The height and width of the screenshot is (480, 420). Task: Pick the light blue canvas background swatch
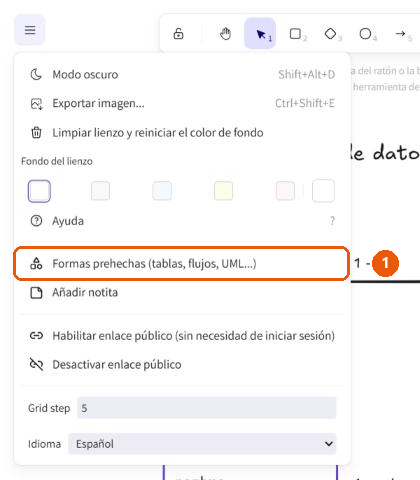(162, 191)
